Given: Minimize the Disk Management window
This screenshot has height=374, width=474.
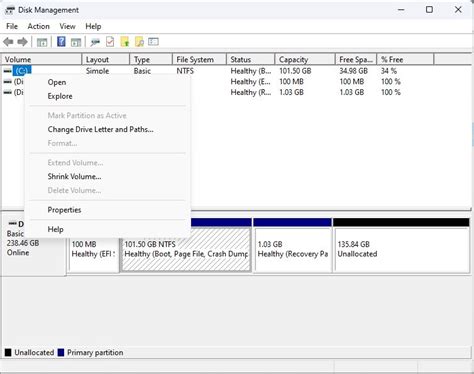Looking at the screenshot, I should [x=401, y=10].
